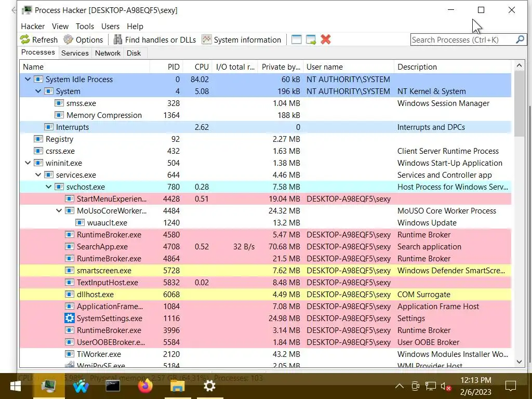Launch Firefox from the taskbar
Viewport: 532px width, 399px height.
(x=145, y=386)
